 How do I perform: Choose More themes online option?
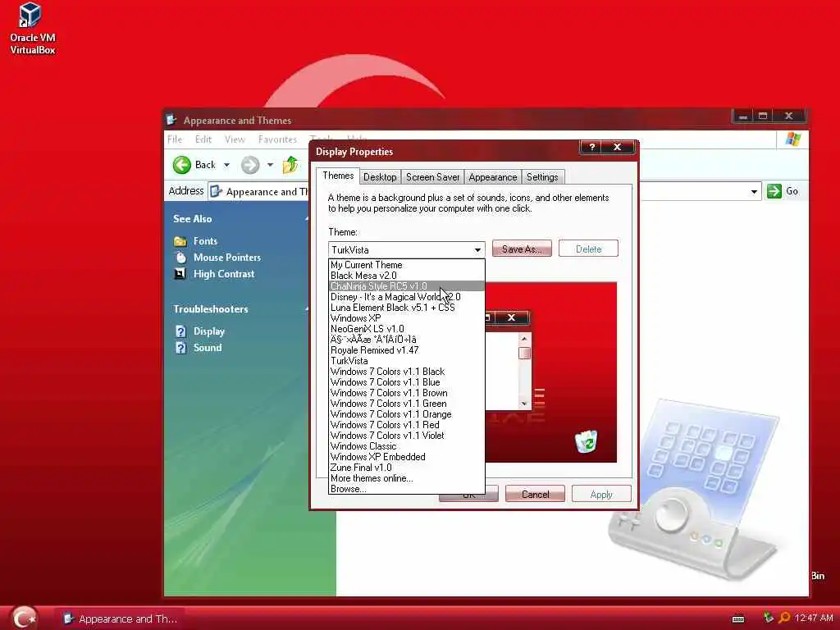click(407, 478)
